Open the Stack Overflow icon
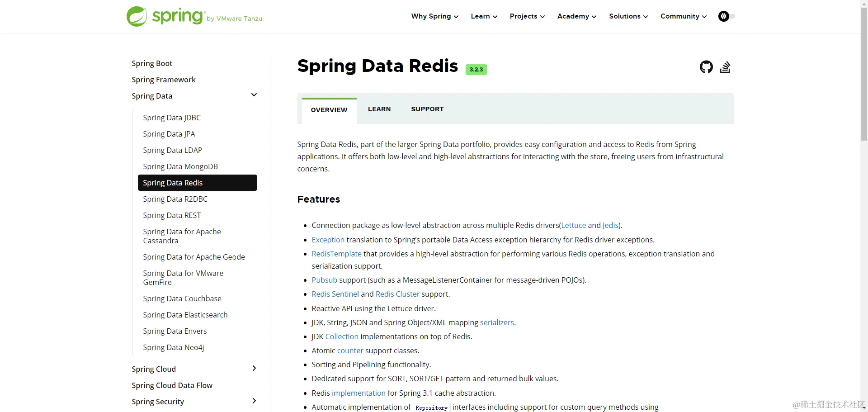868x412 pixels. click(725, 67)
